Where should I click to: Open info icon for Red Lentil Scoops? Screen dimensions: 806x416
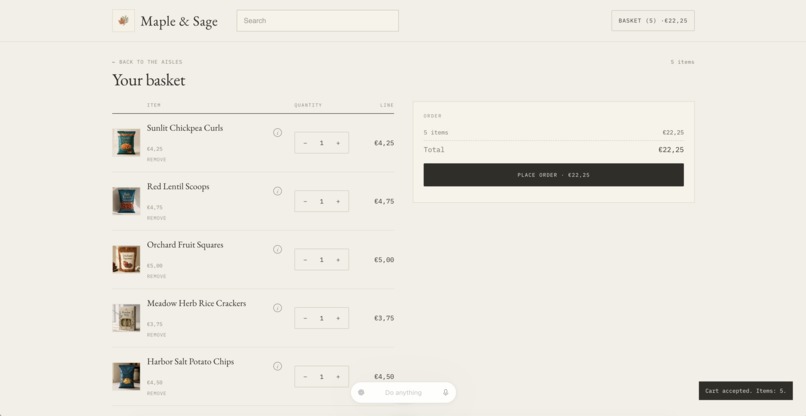(278, 191)
